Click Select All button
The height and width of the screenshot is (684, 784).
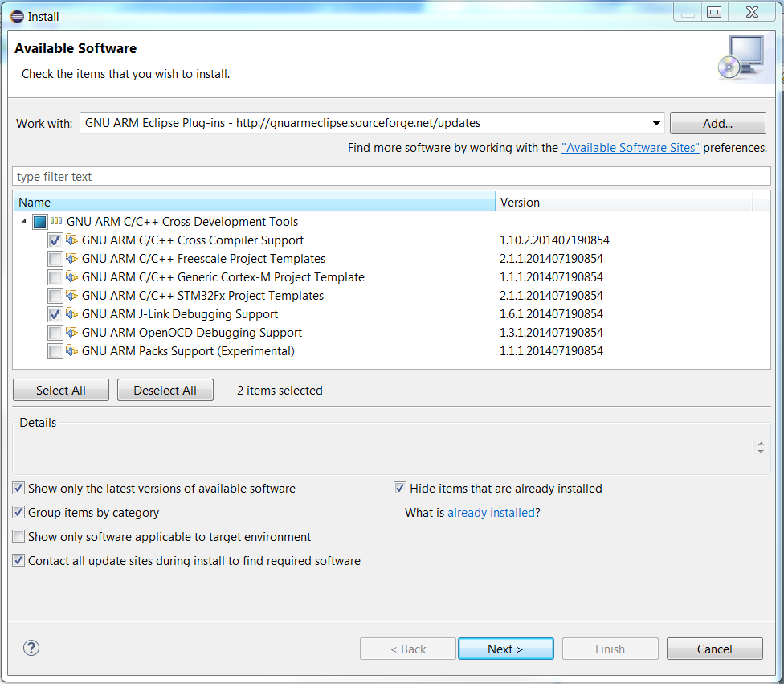(61, 391)
